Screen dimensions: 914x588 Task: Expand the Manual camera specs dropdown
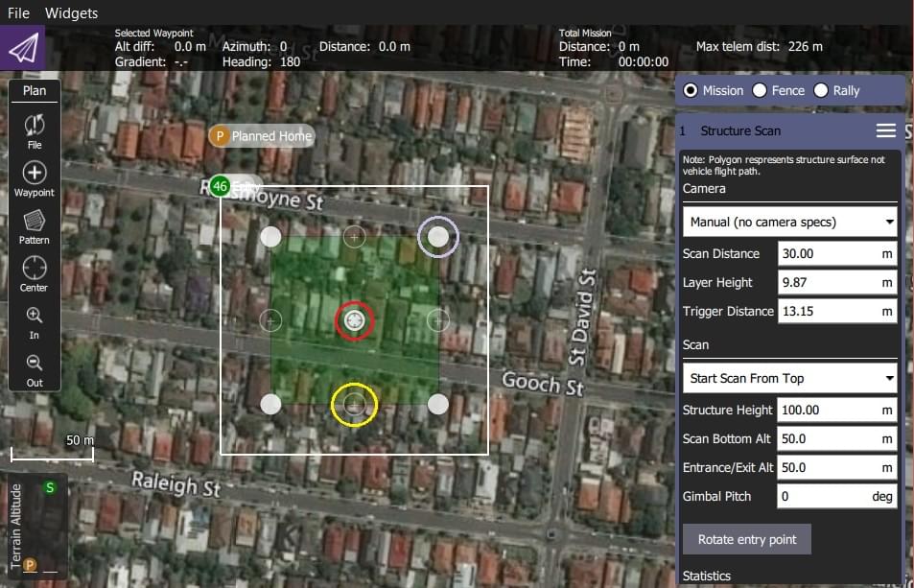click(789, 222)
